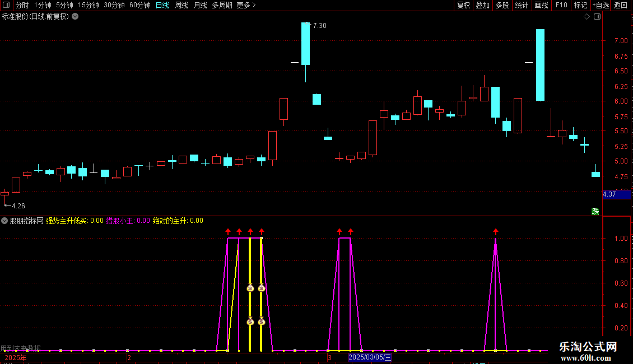Select the 15分钟 period tab

(x=89, y=5)
